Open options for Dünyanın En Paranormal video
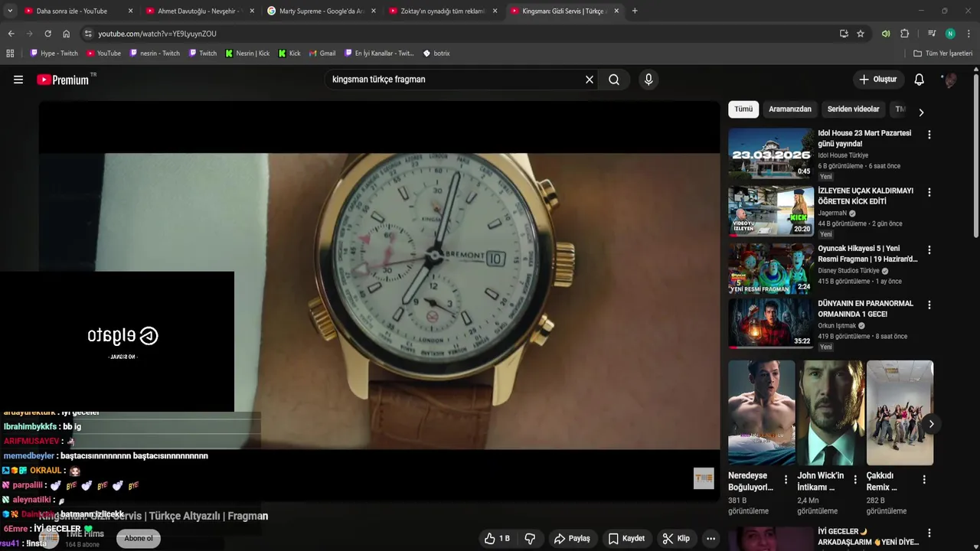The width and height of the screenshot is (980, 551). coord(929,305)
